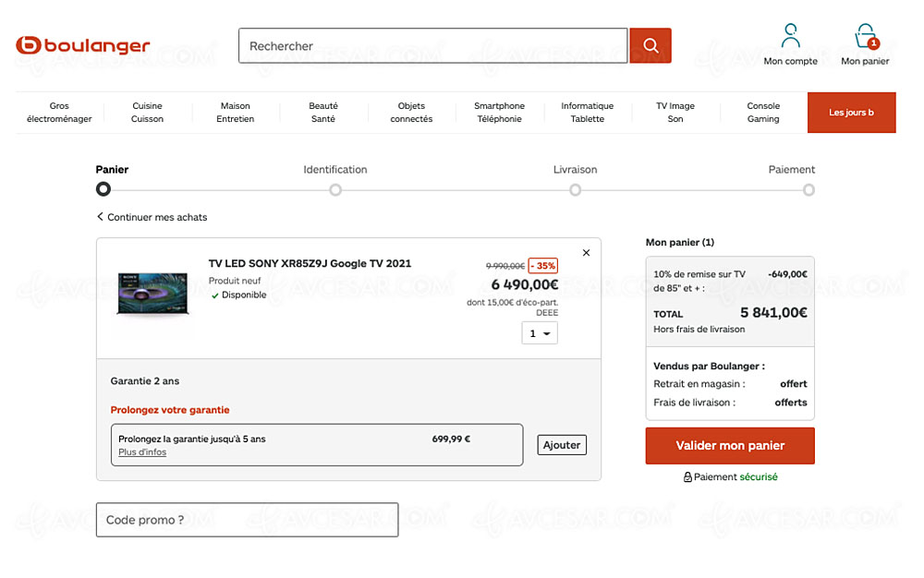Click the Boulanger logo
The height and width of the screenshot is (578, 924).
[x=83, y=45]
